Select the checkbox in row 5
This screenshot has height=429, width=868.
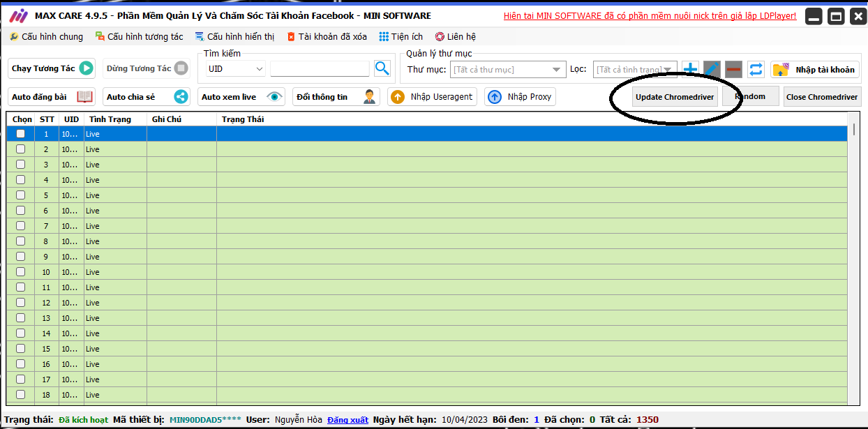click(20, 195)
